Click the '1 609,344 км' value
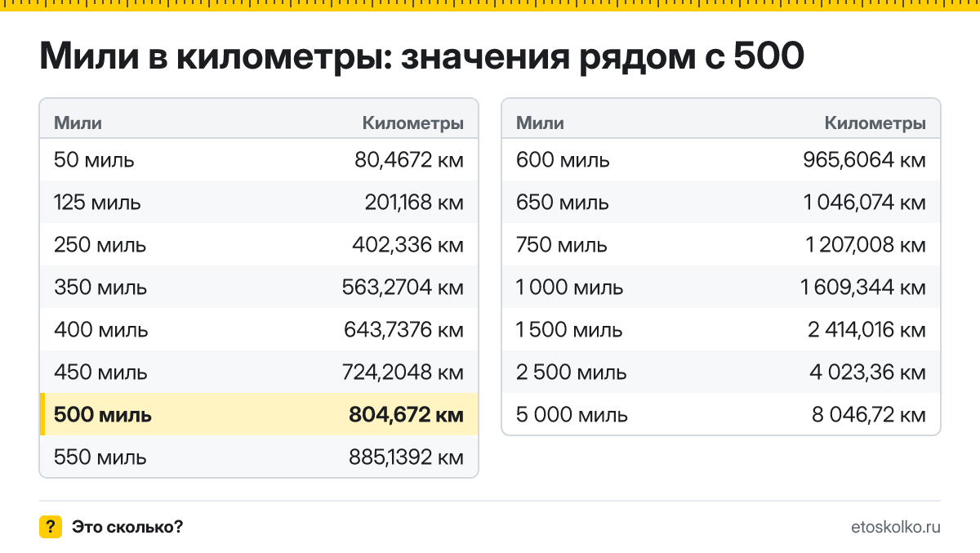980x553 pixels. pyautogui.click(x=863, y=287)
